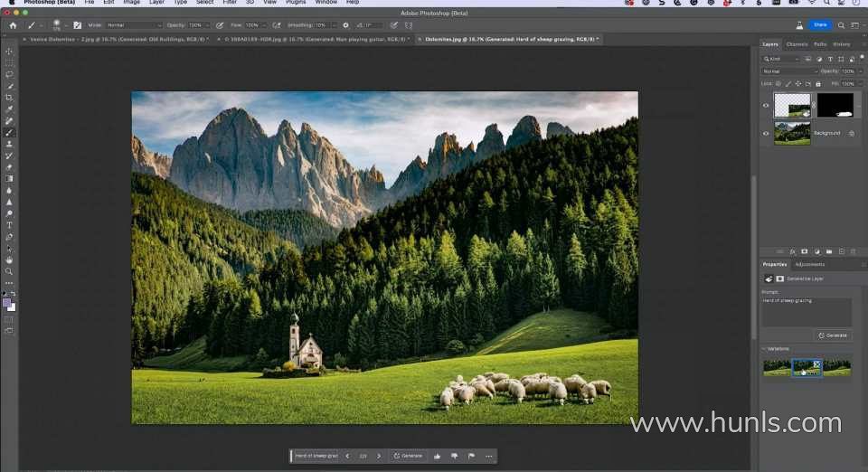
Task: Toggle the brush settings panel icon
Action: pos(77,25)
